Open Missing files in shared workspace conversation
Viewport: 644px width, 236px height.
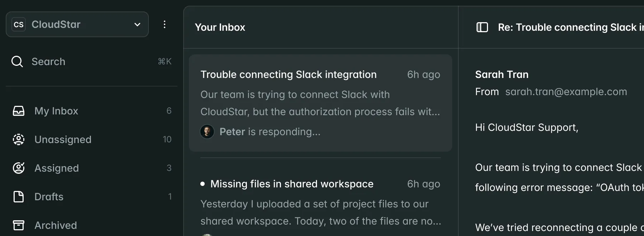pyautogui.click(x=292, y=184)
